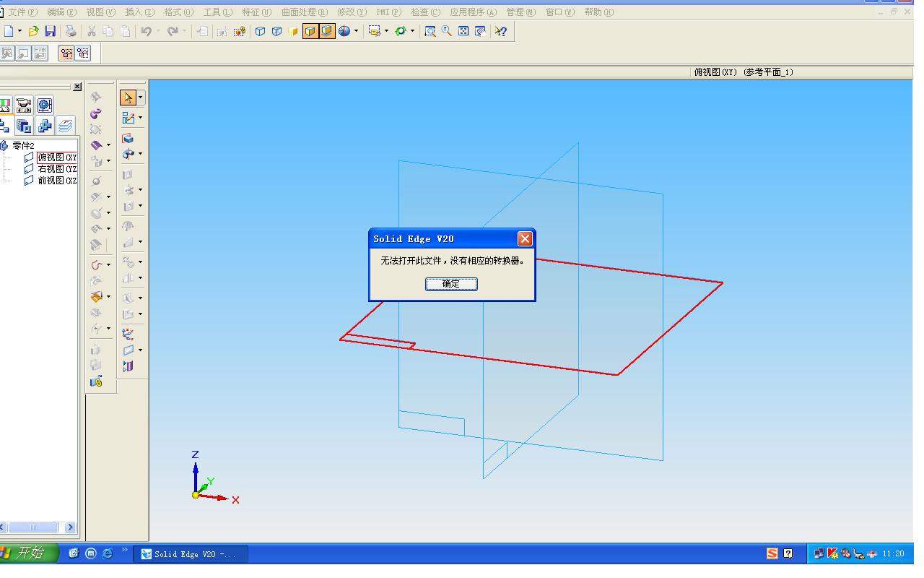Click right arrow of EdgeBar horizontal scrollbar

pos(70,527)
